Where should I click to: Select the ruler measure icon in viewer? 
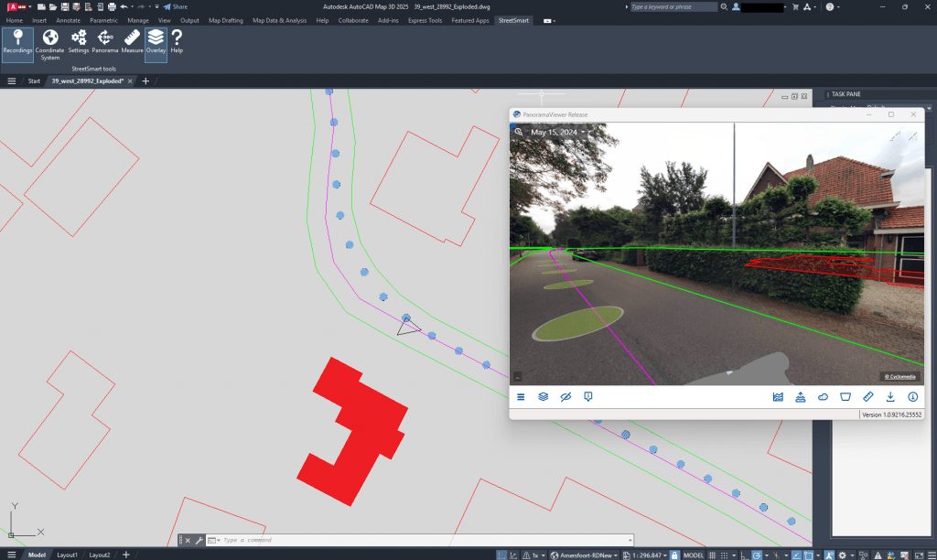tap(867, 397)
